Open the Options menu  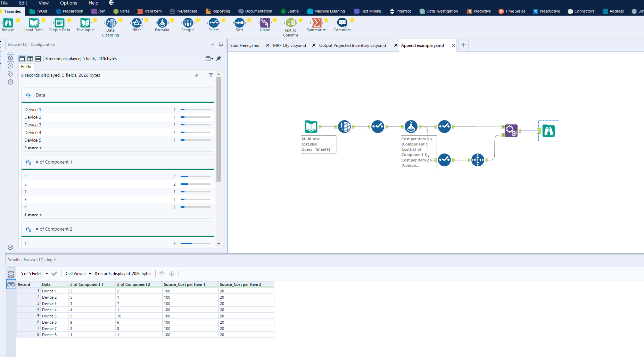pyautogui.click(x=68, y=3)
